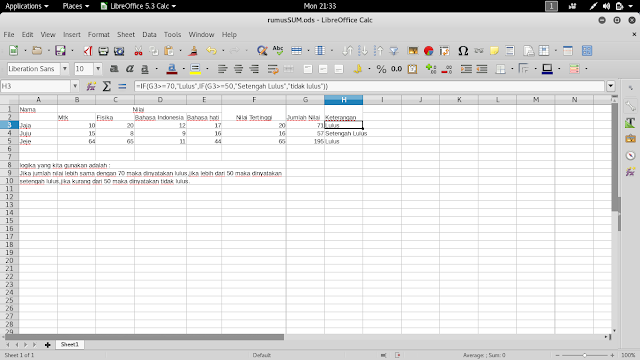
Task: Click the Paste clipboard icon
Action: (169, 51)
